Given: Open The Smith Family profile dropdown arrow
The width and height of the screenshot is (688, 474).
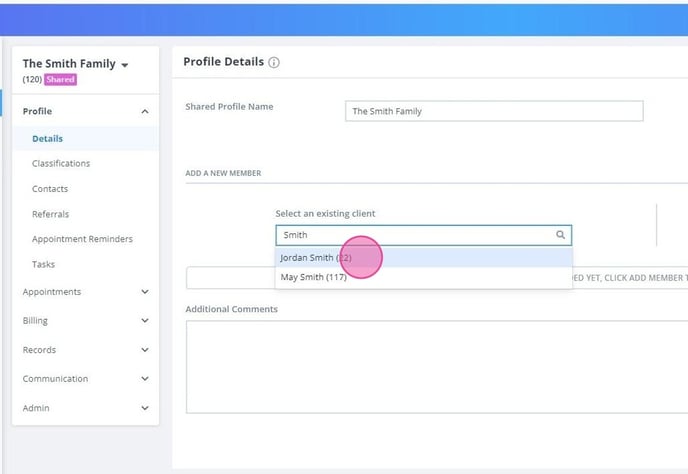Looking at the screenshot, I should click(125, 65).
